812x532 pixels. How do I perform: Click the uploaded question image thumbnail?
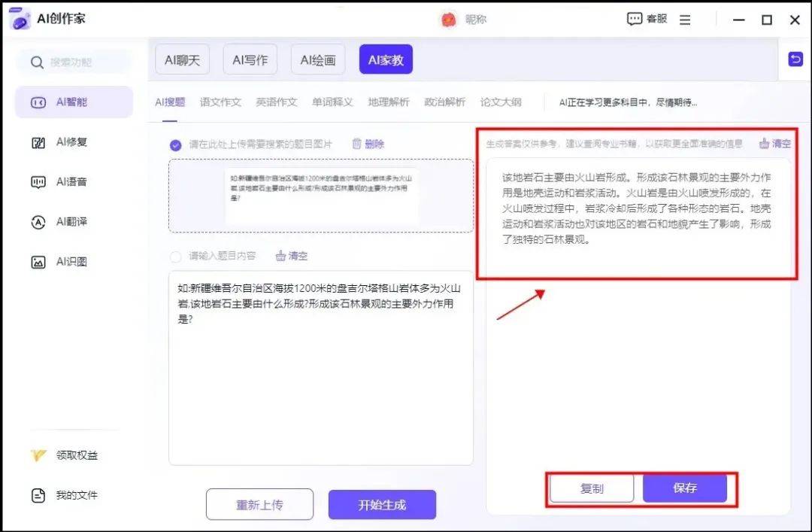click(x=322, y=194)
